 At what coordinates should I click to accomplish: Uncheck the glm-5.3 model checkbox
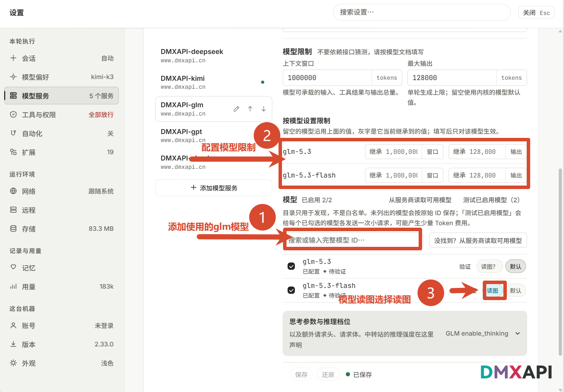click(291, 266)
